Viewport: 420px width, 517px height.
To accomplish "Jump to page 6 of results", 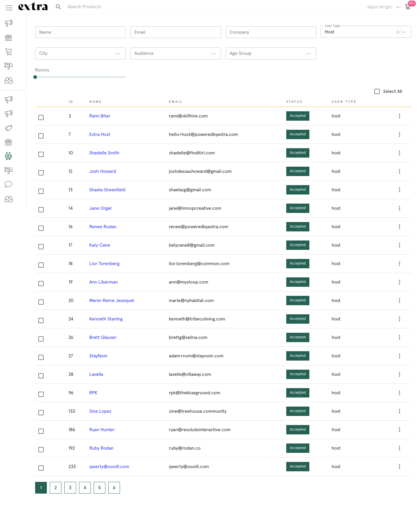I will tap(114, 488).
